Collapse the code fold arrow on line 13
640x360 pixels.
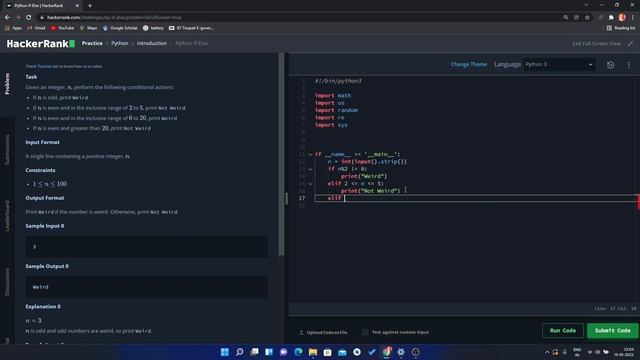[x=310, y=169]
